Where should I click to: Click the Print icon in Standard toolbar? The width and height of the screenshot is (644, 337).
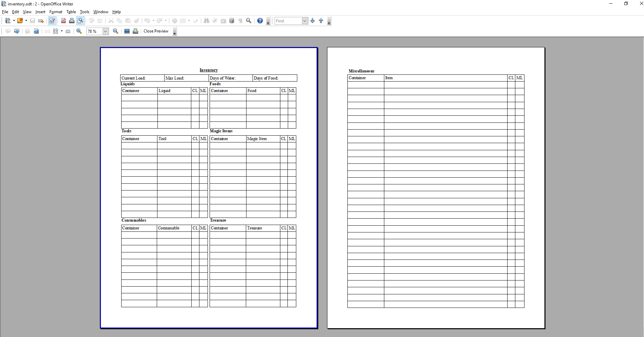pos(72,21)
